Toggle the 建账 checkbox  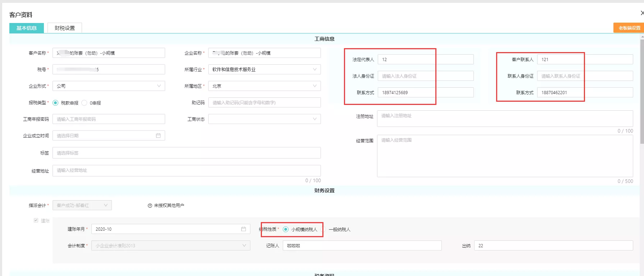(36, 220)
